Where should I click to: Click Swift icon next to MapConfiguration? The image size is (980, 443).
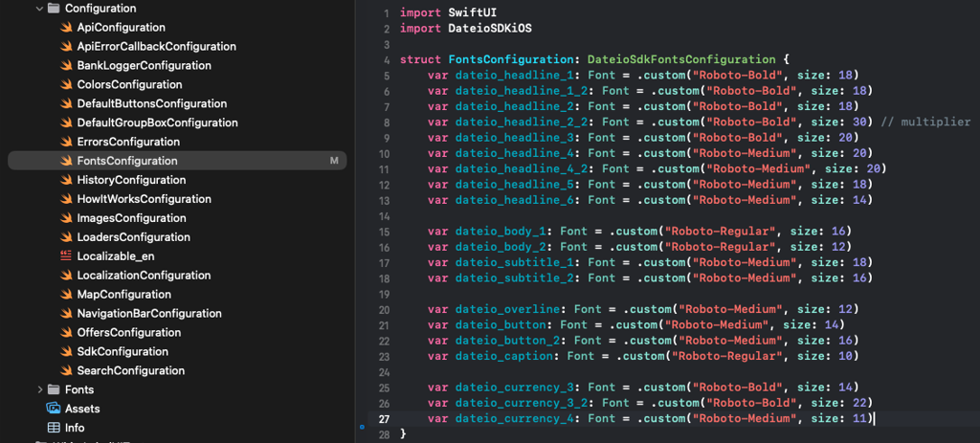[x=66, y=295]
